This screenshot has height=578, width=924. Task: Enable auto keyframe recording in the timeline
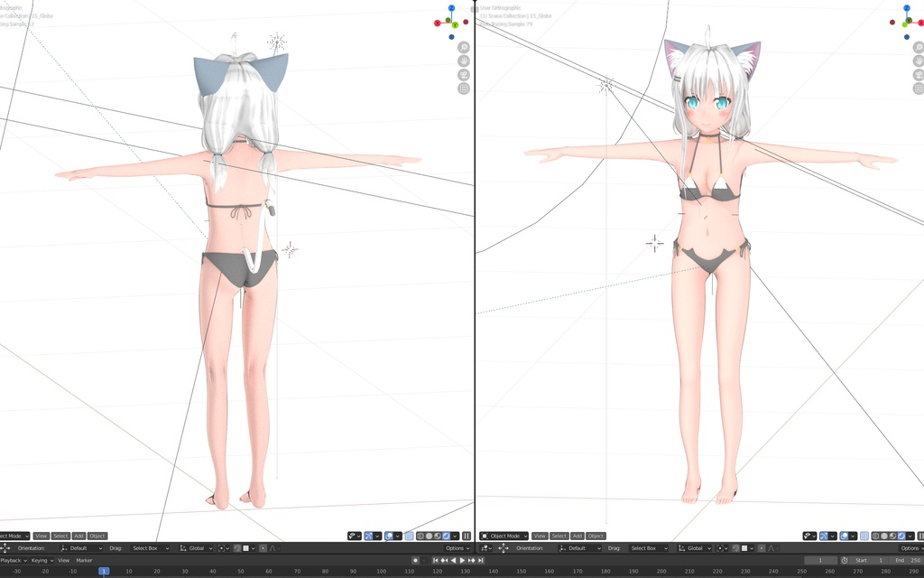[x=414, y=560]
